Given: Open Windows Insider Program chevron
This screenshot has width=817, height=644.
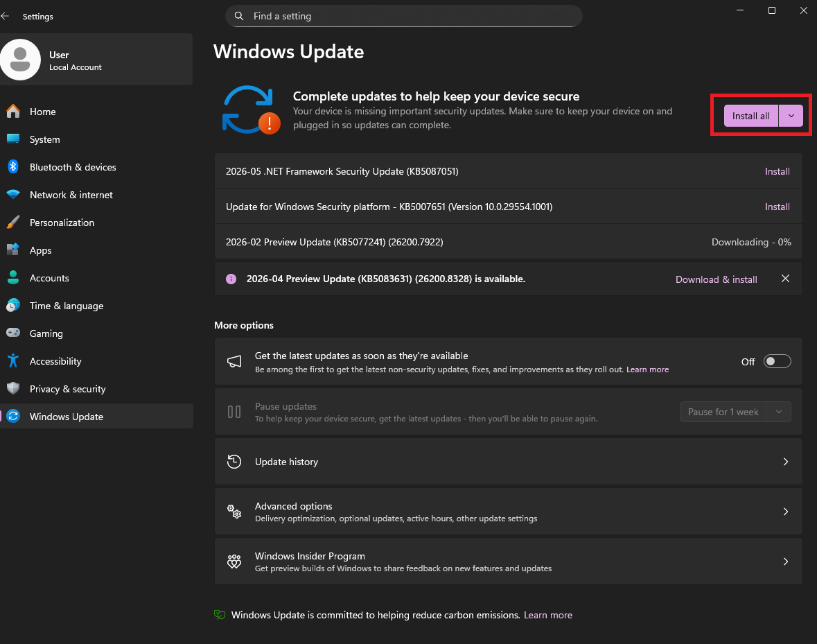Looking at the screenshot, I should 786,562.
